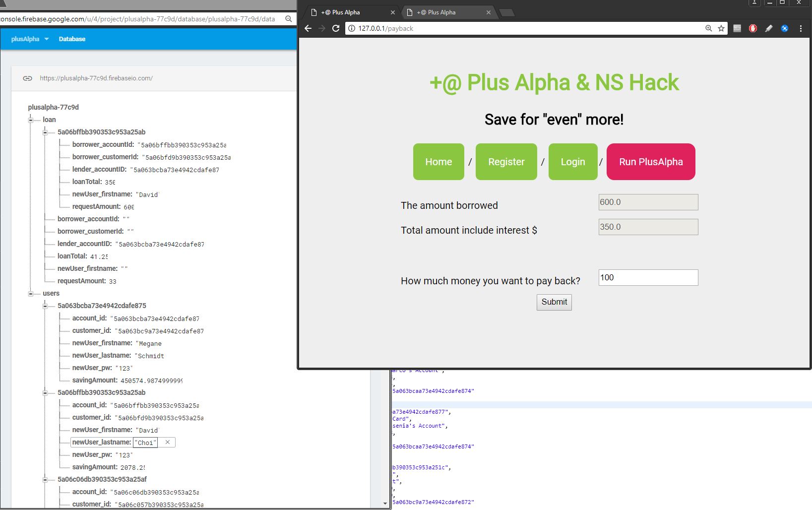812x510 pixels.
Task: Collapse 5a06bffbb390353c953a25ab under users
Action: (x=45, y=393)
